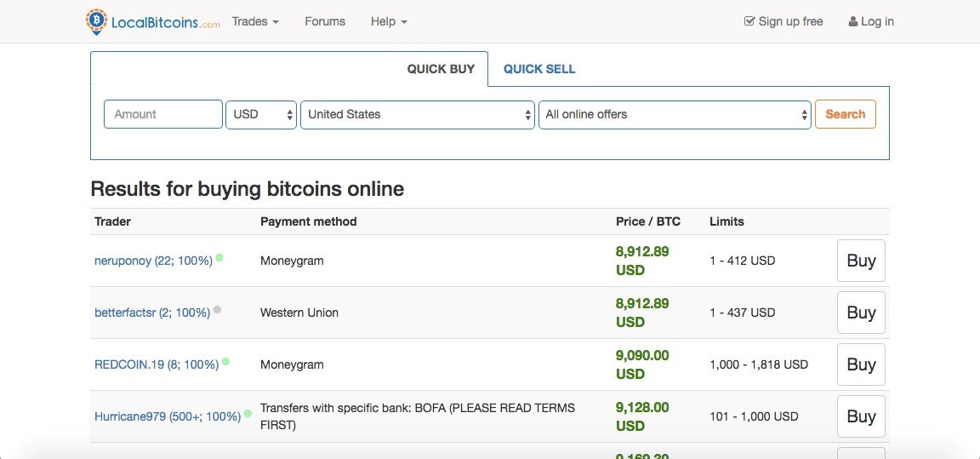Click Western Union payment method text
Screen dimensions: 980x459
click(x=299, y=313)
